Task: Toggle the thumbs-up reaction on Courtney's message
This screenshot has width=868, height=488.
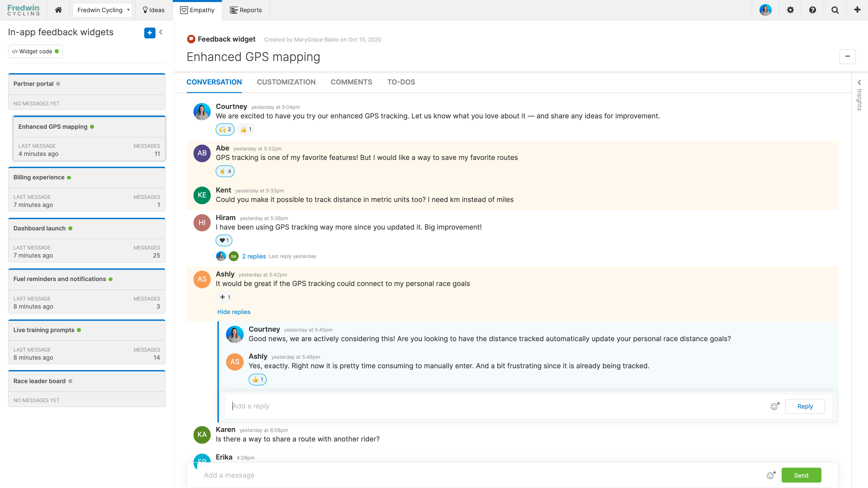Action: 246,129
